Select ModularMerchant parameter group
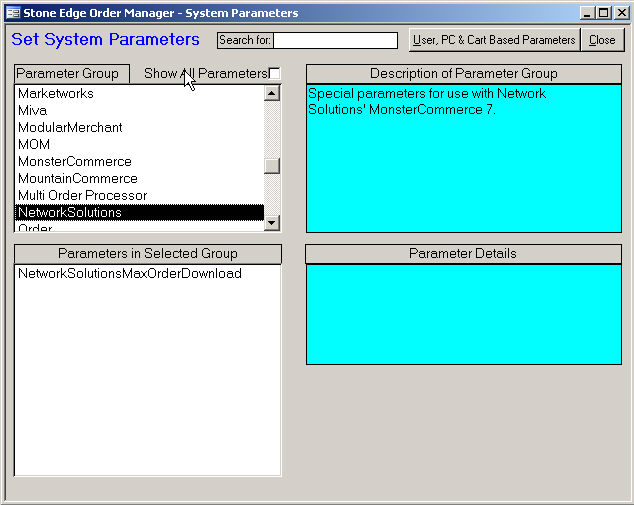Screen dimensions: 634x505 pyautogui.click(x=139, y=127)
